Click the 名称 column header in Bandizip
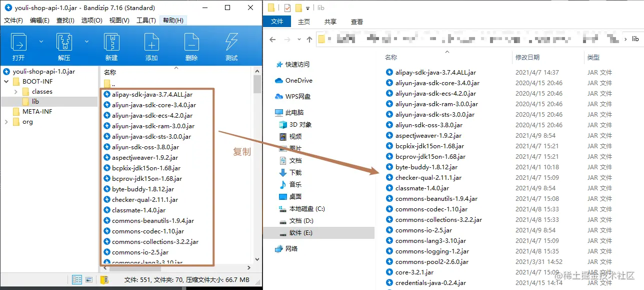 coord(110,72)
